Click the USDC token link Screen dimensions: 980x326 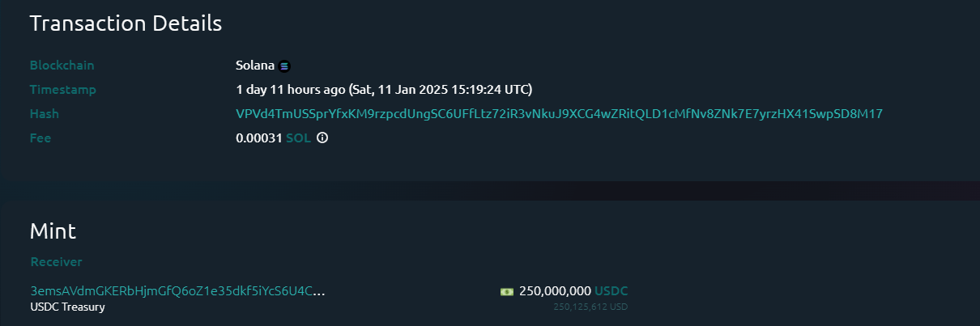tap(611, 291)
